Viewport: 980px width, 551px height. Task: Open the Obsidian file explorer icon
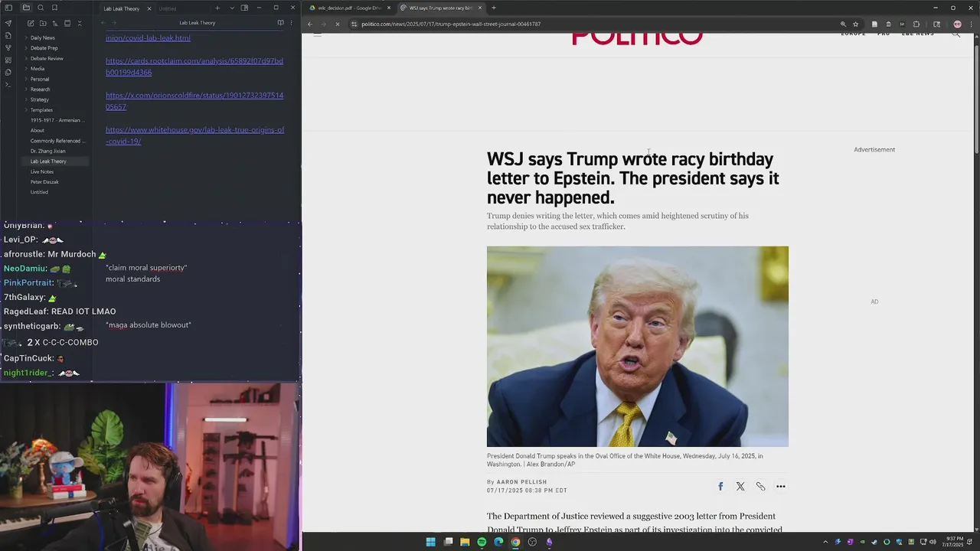point(26,8)
